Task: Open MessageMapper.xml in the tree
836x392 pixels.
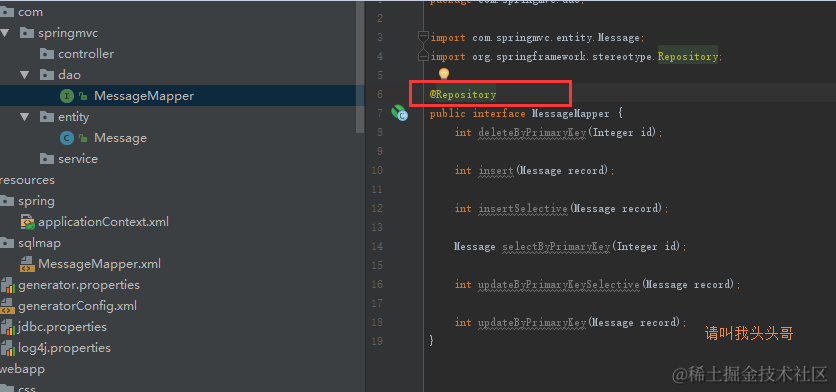Action: click(x=99, y=264)
